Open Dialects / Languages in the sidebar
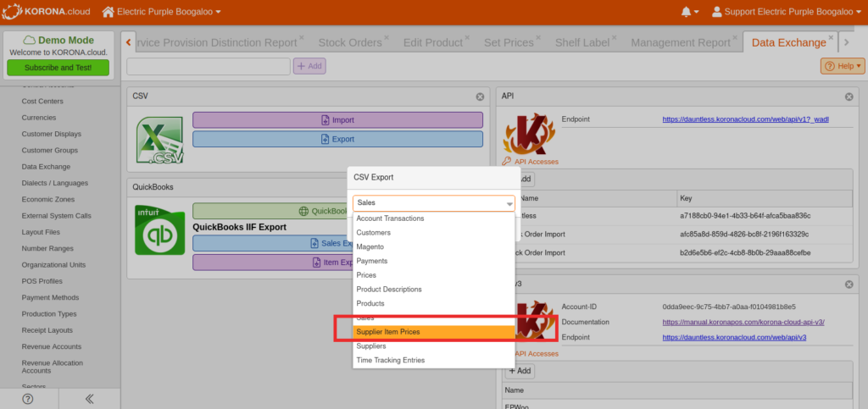 pos(55,183)
